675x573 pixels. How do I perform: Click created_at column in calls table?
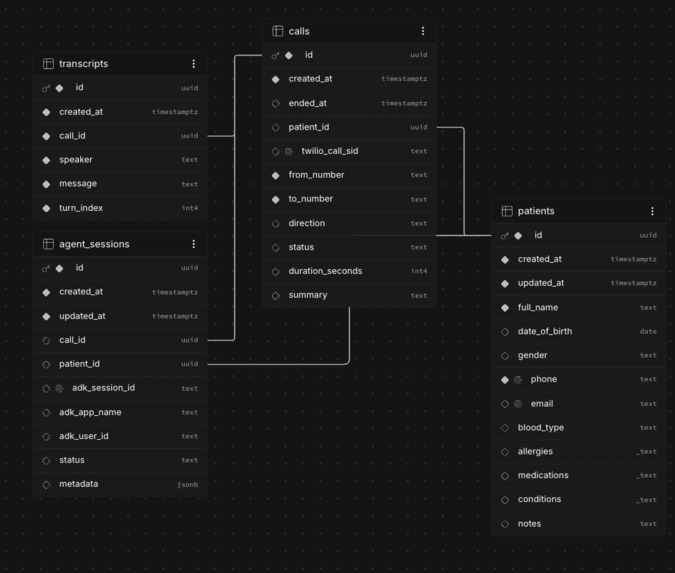click(x=350, y=79)
